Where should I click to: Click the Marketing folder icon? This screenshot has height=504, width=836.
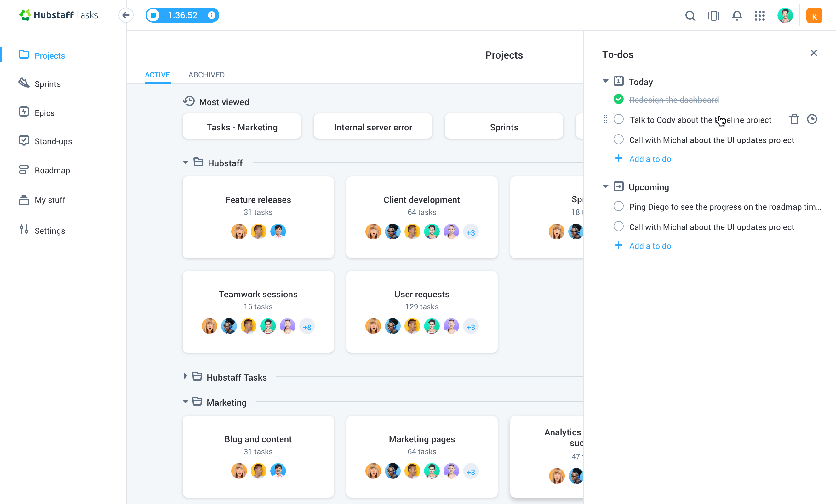(197, 402)
